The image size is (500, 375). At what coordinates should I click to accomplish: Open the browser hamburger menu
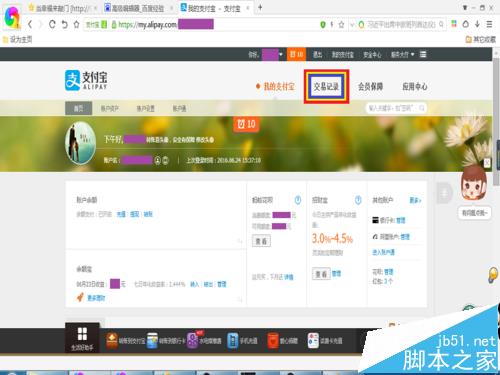[x=489, y=24]
